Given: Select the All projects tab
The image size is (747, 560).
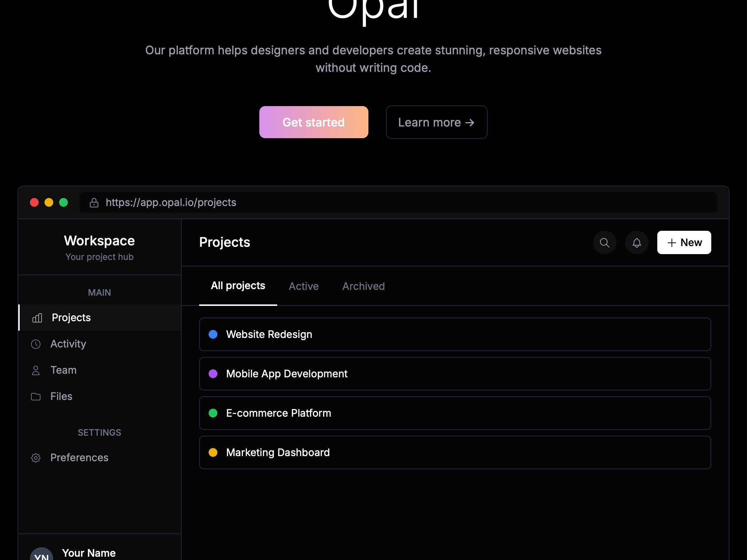Looking at the screenshot, I should tap(238, 286).
